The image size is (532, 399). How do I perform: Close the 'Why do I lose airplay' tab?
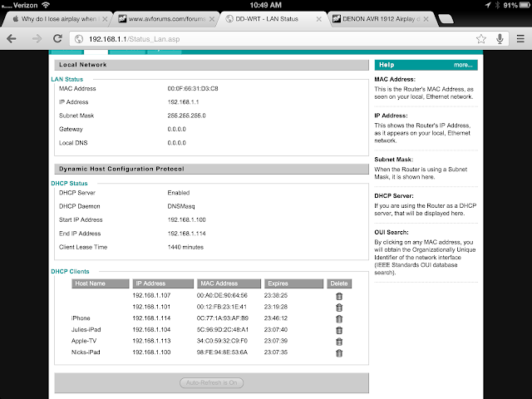point(105,19)
